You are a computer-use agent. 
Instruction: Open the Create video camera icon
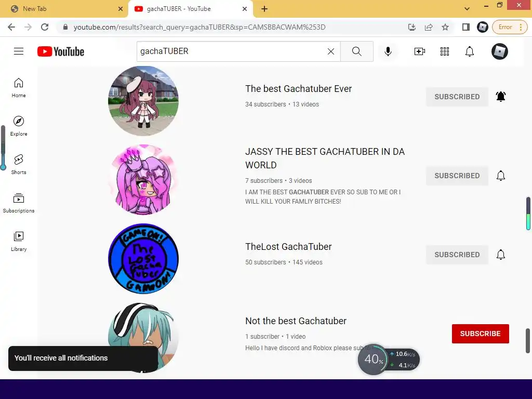tap(419, 51)
